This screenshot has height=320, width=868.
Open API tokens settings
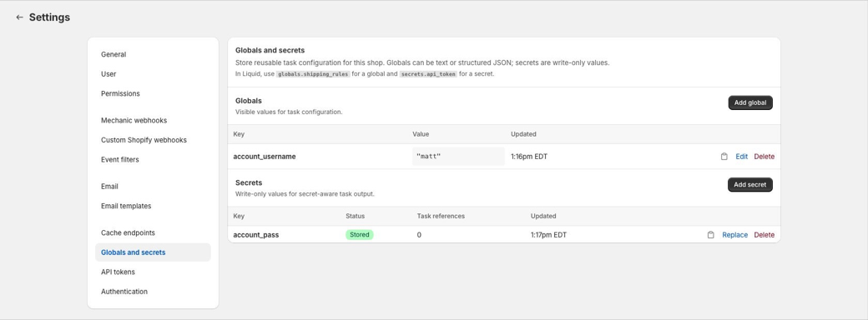point(118,272)
